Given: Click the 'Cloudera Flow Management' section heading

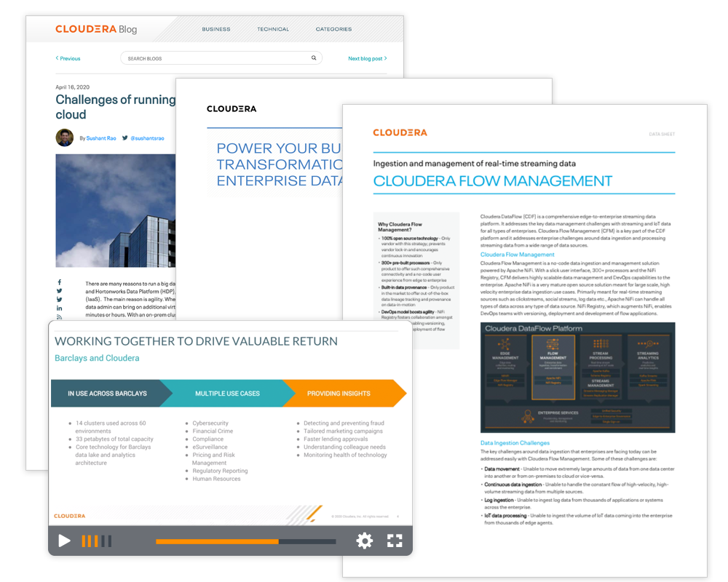Looking at the screenshot, I should tap(517, 255).
